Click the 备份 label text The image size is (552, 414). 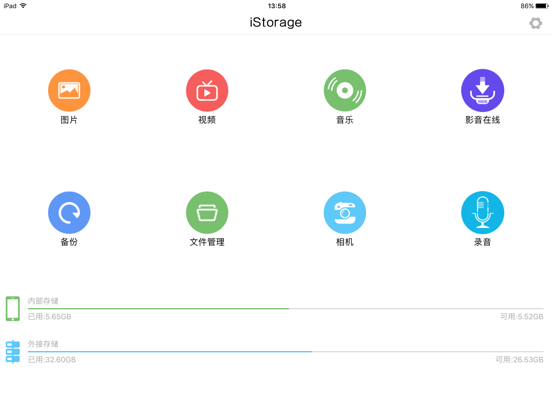[x=69, y=242]
